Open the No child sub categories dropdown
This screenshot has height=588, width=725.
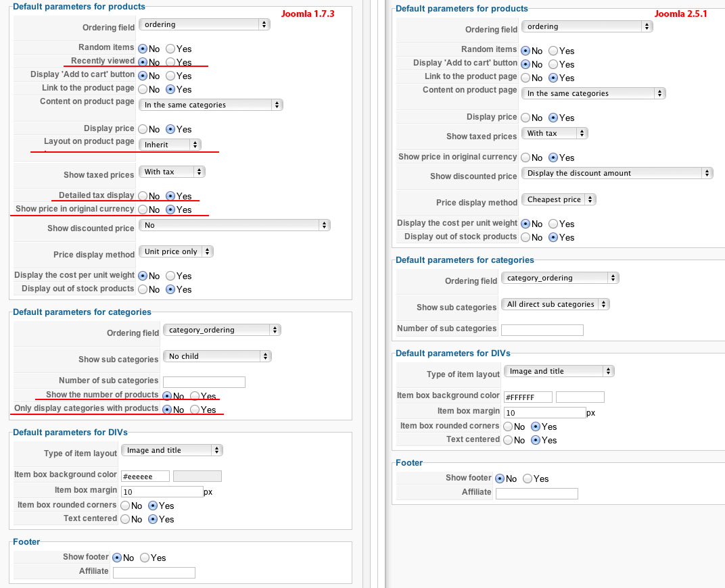216,356
